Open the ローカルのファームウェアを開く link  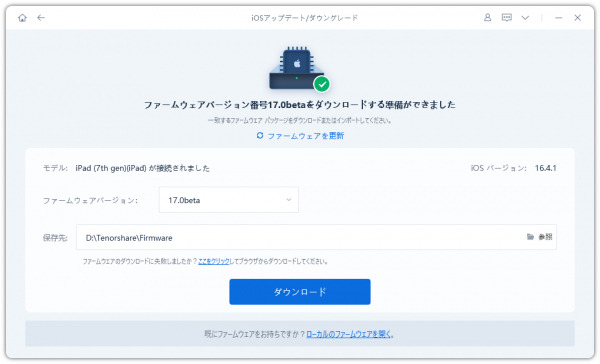(349, 334)
